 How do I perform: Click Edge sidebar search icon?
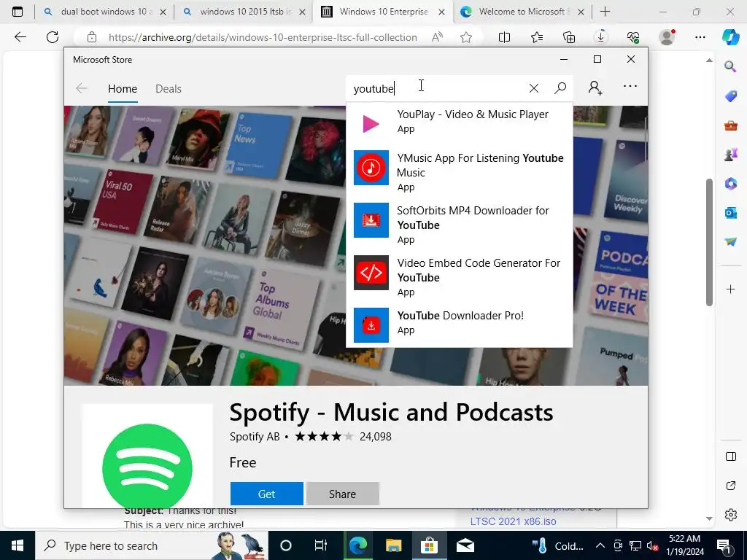(x=730, y=66)
